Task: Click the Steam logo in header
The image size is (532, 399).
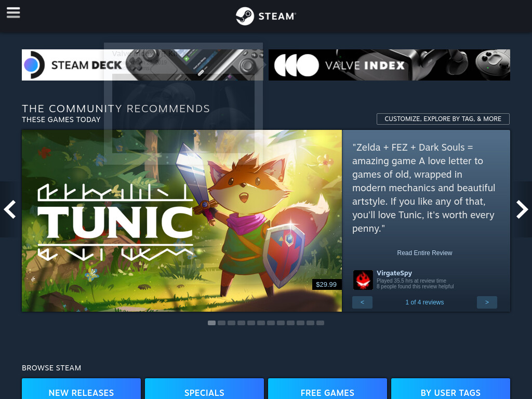Action: 265,16
